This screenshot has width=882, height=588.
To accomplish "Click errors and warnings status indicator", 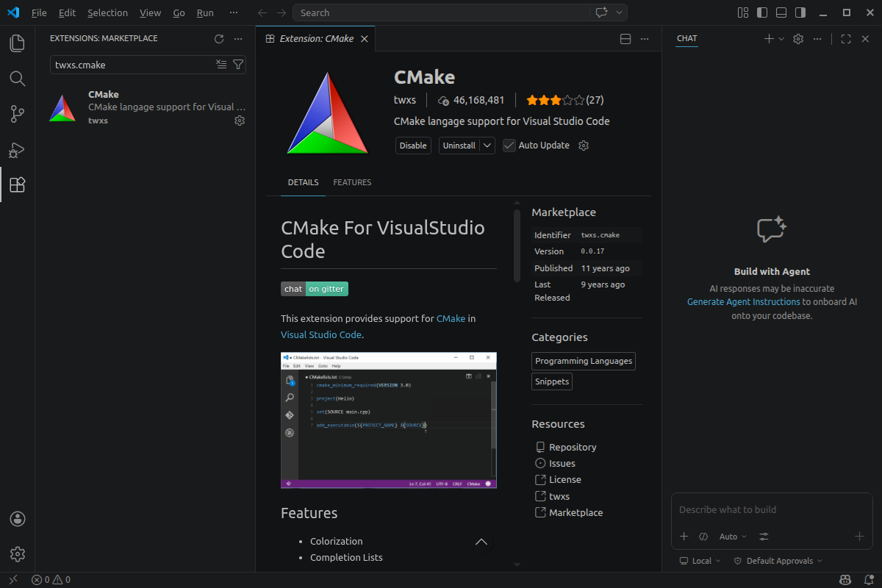I will [x=51, y=580].
